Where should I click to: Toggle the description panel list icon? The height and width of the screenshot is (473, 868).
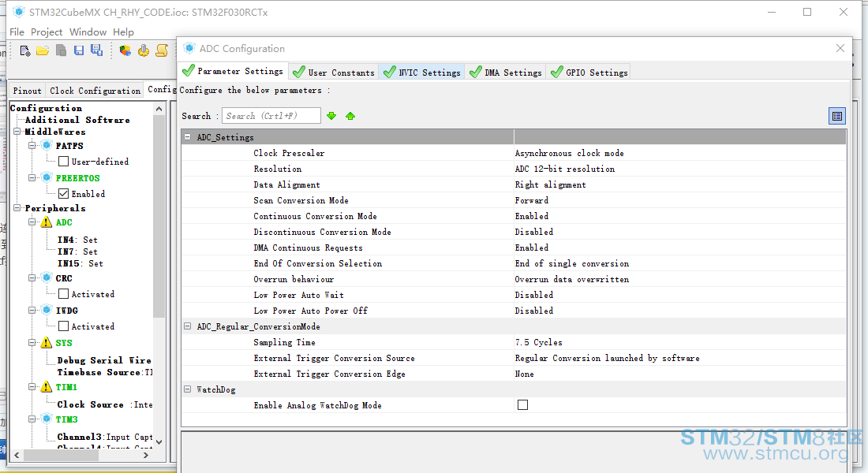[837, 116]
